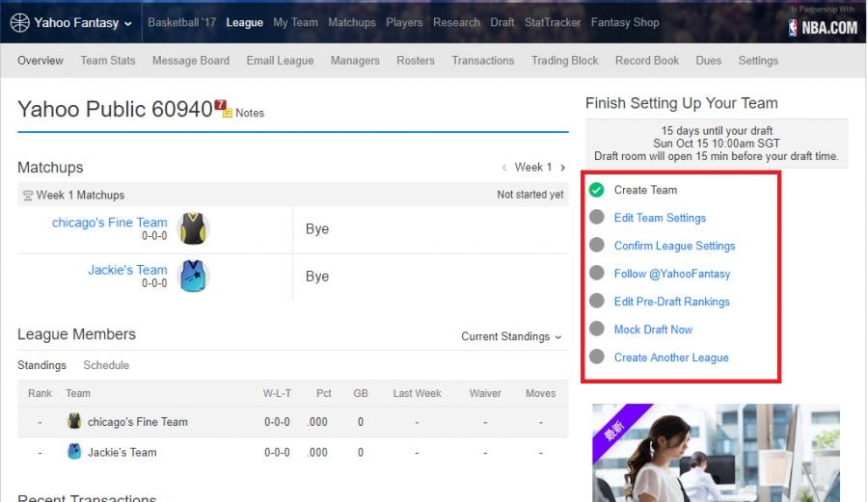Screen dimensions: 868x502
Task: Visit the Fantasy Shop
Action: point(625,23)
